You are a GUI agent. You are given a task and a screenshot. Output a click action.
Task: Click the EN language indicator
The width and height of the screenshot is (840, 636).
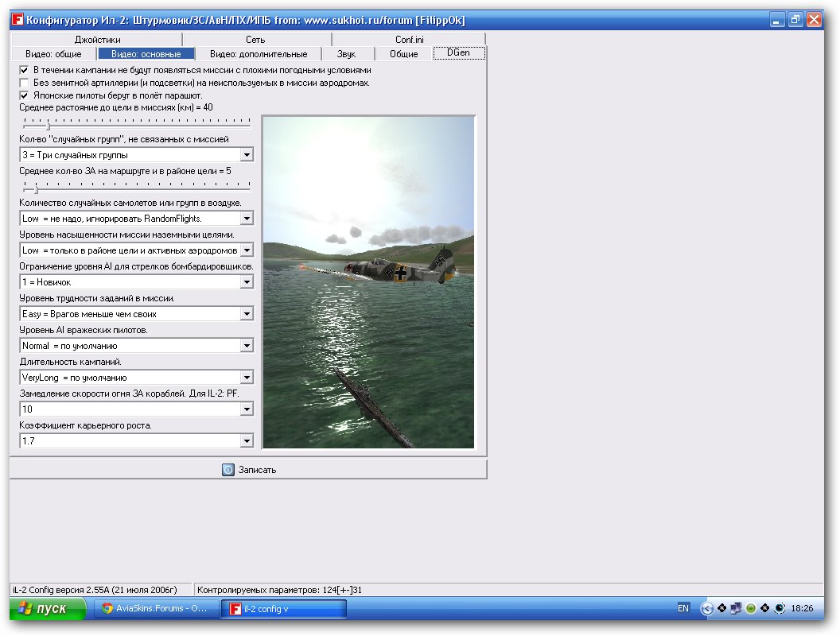pos(683,608)
